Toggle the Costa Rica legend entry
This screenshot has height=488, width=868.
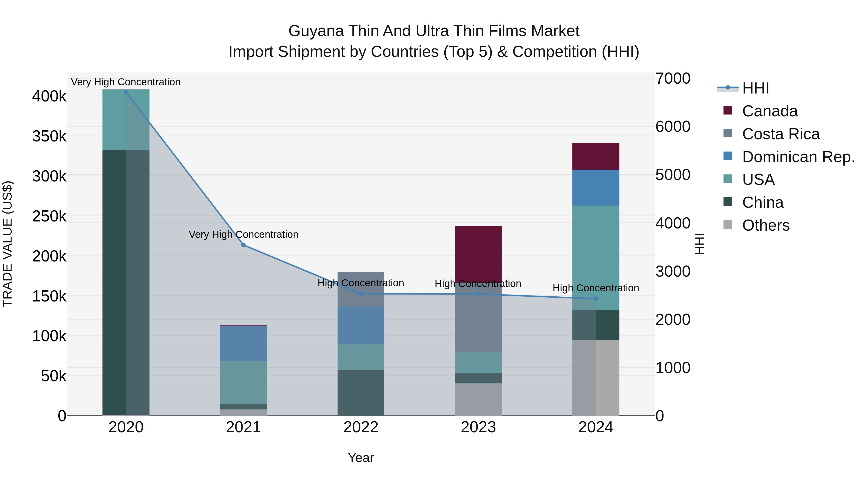[x=771, y=134]
